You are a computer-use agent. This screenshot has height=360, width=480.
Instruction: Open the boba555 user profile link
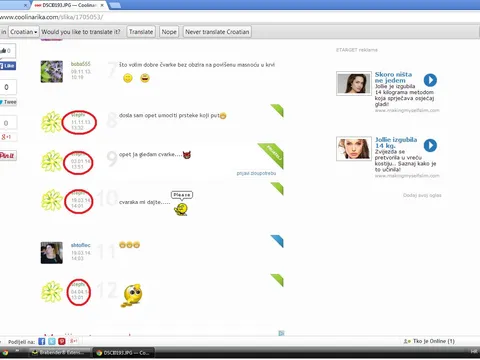click(81, 64)
